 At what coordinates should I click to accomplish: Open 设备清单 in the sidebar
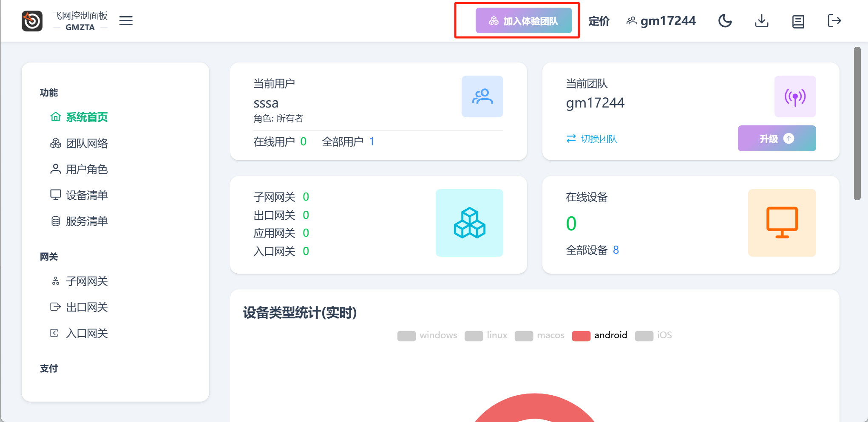click(87, 195)
